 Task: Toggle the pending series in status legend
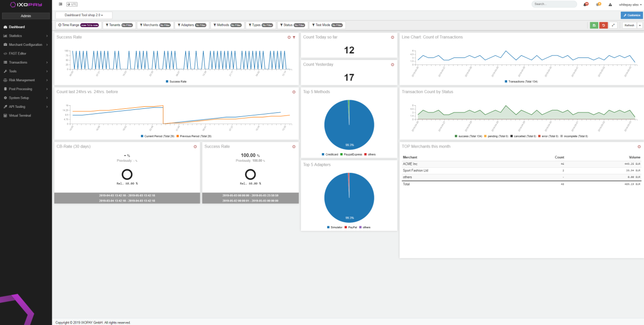[496, 136]
